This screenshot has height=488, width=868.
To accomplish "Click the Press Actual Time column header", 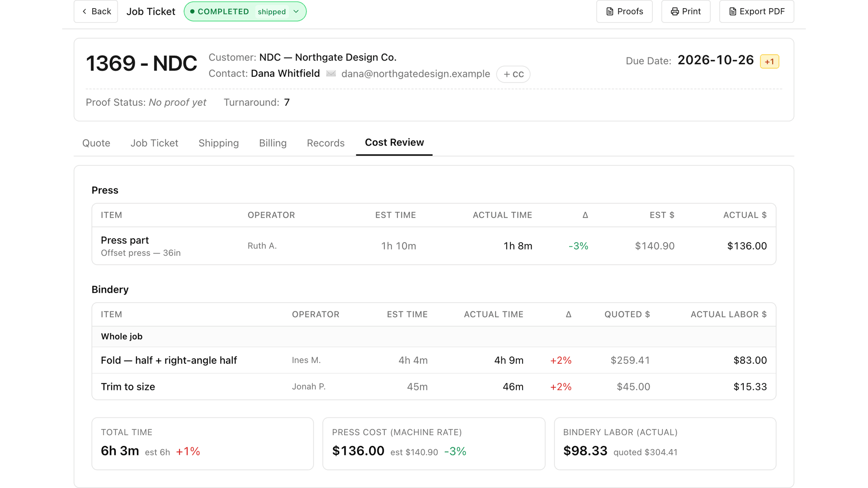I will click(502, 215).
